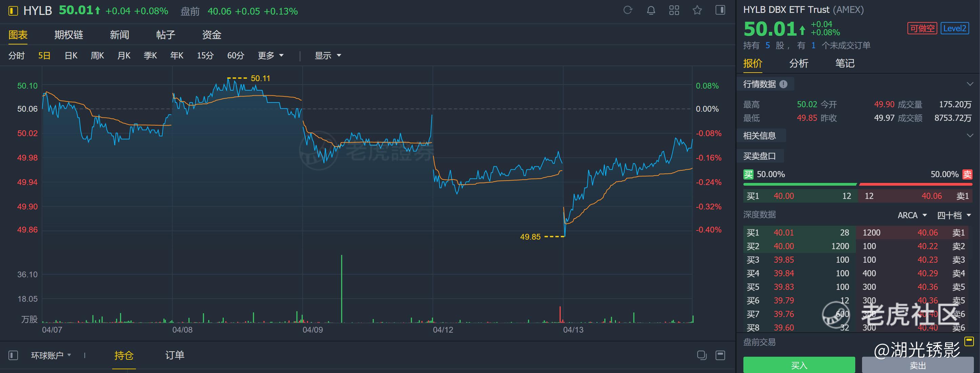Open the multi-chart grid layout icon

674,10
